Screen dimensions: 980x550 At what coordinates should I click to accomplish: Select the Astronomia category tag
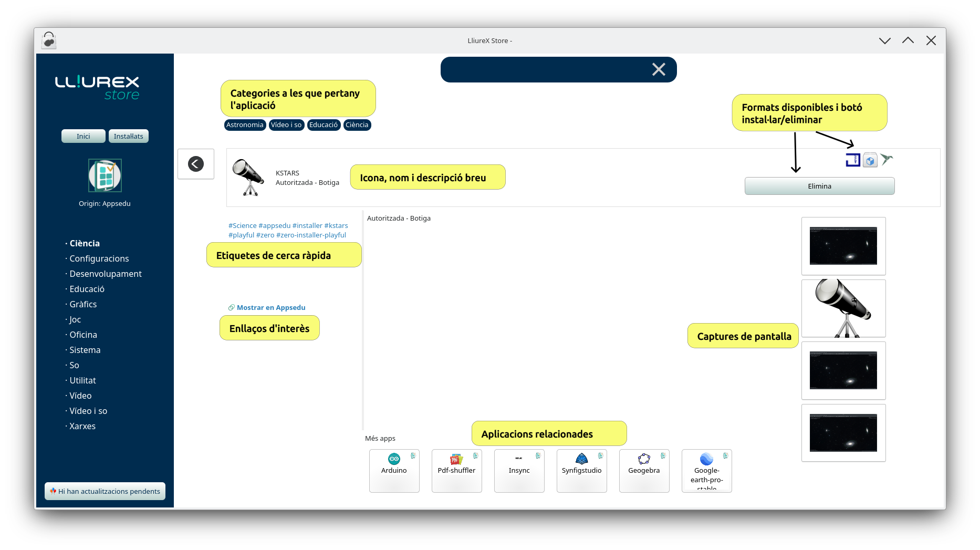coord(245,125)
